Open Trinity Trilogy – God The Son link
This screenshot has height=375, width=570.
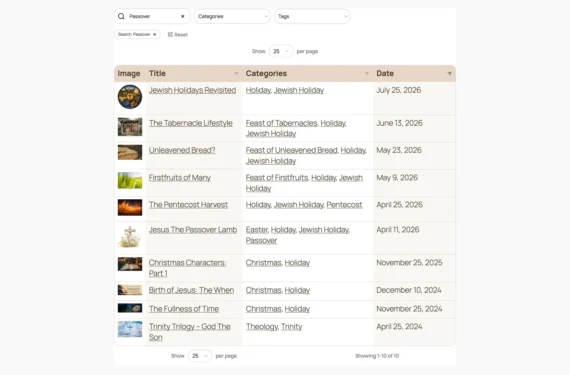pyautogui.click(x=189, y=332)
